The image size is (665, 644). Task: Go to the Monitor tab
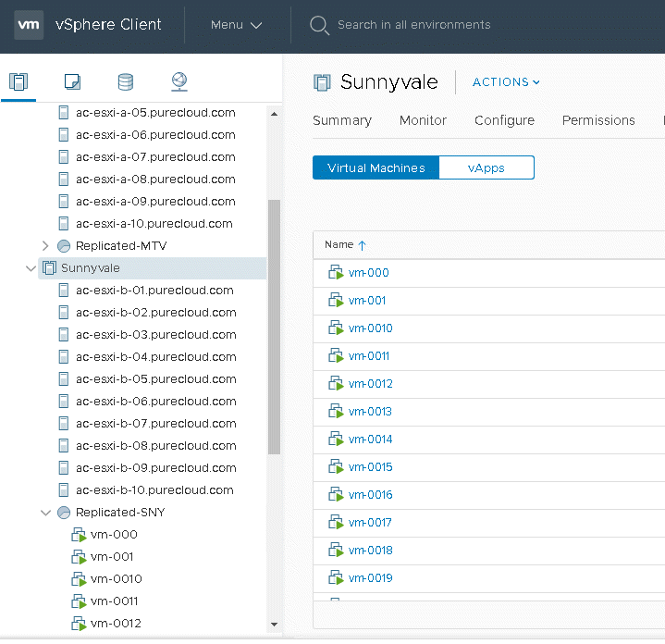[x=423, y=120]
